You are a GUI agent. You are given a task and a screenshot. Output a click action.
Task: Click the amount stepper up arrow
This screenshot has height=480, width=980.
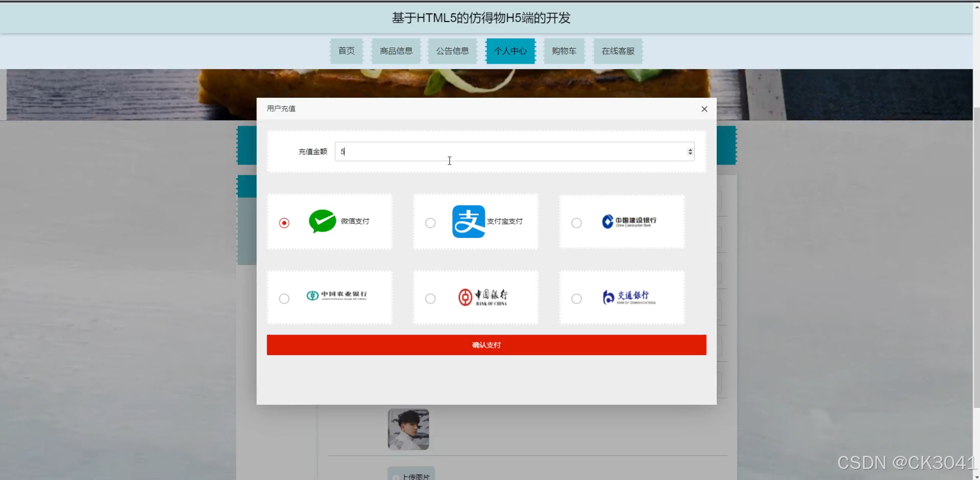(x=690, y=148)
